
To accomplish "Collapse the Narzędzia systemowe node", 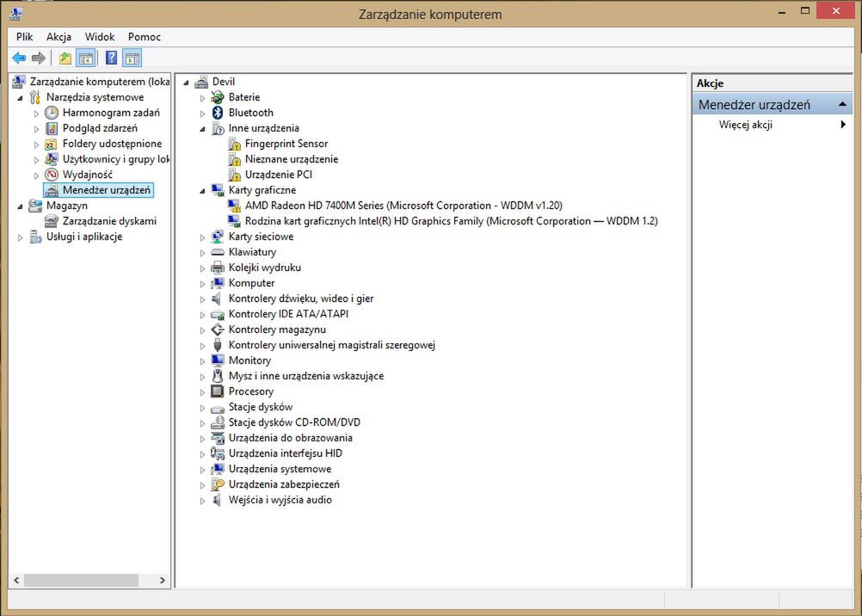I will click(21, 98).
